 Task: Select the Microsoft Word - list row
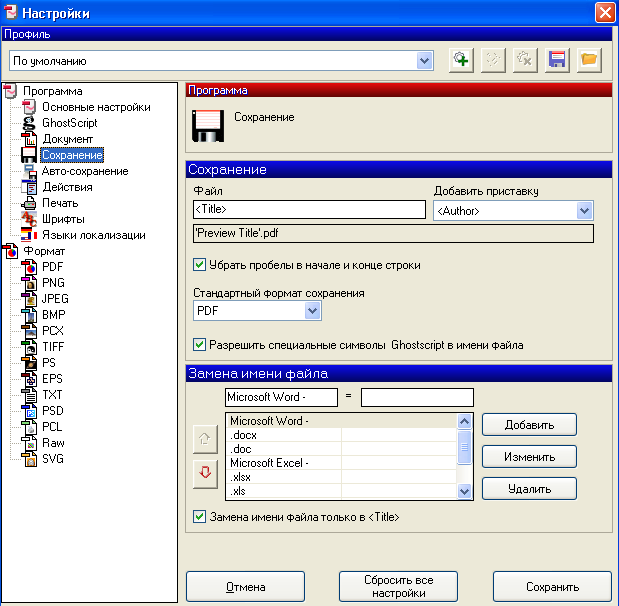342,421
